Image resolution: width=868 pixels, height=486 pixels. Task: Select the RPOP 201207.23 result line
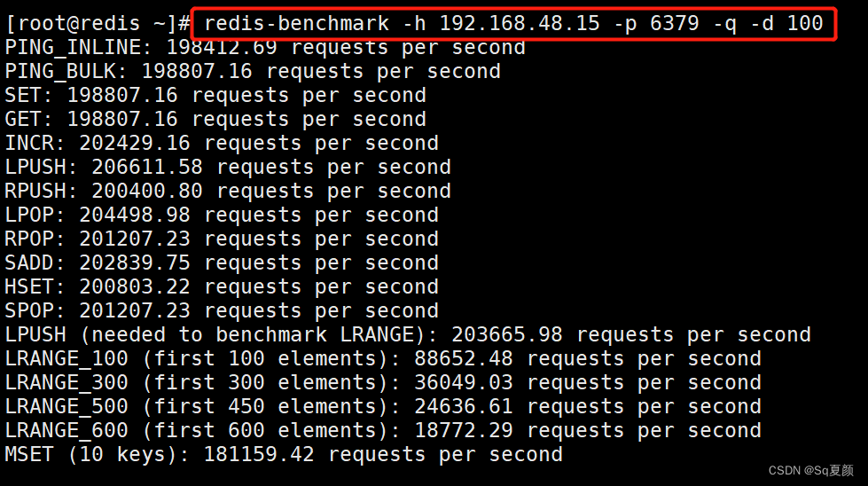[222, 239]
